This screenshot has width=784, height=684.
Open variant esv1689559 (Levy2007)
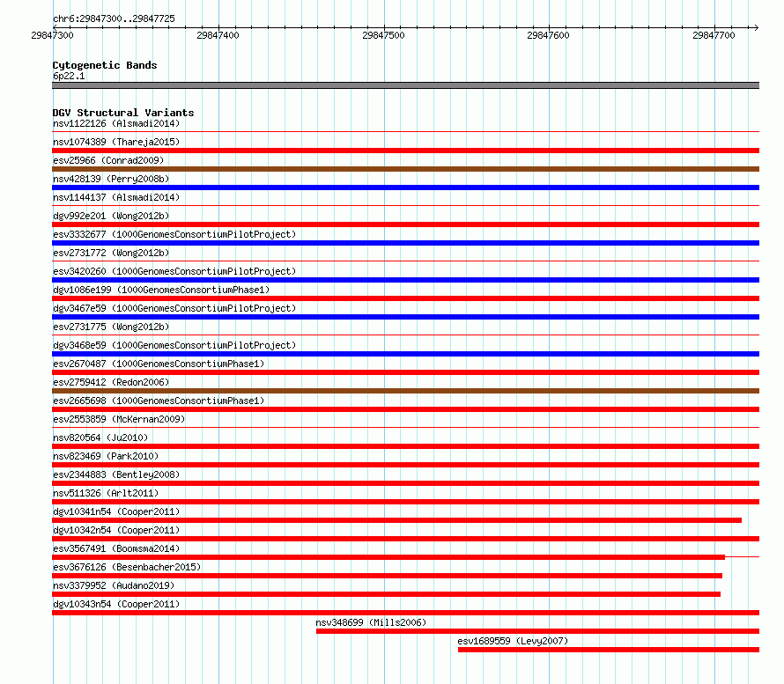point(513,641)
